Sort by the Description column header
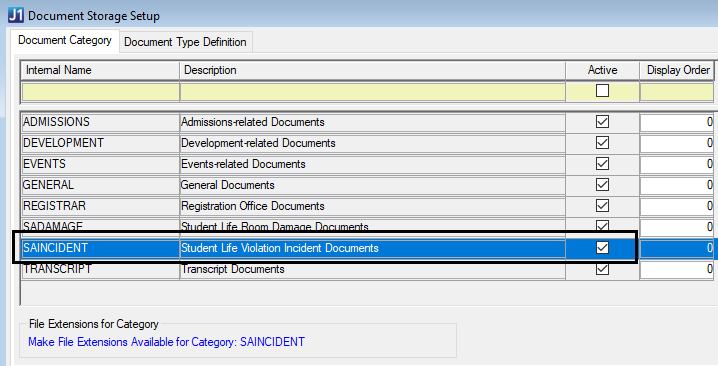 click(372, 71)
